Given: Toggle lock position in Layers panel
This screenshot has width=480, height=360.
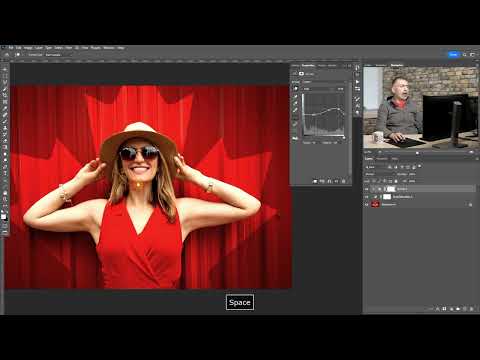Looking at the screenshot, I should [x=384, y=181].
